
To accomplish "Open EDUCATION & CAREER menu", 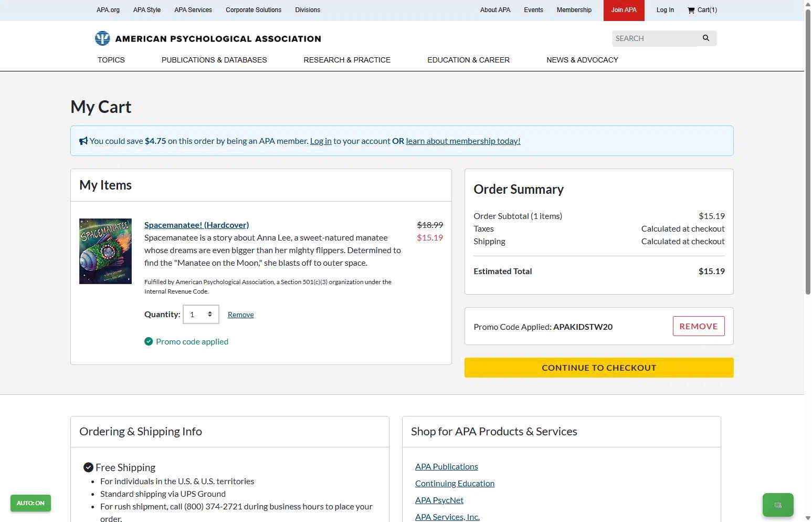I will 468,60.
